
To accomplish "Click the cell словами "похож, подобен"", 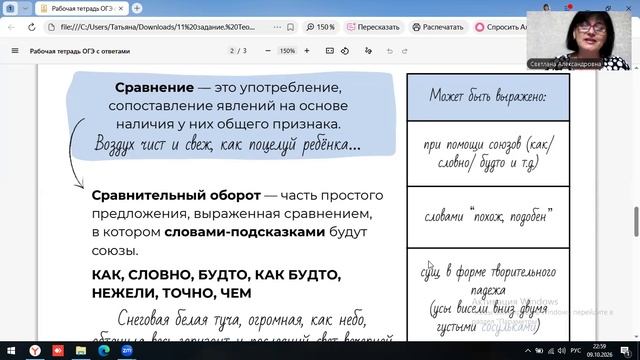I will (x=488, y=217).
